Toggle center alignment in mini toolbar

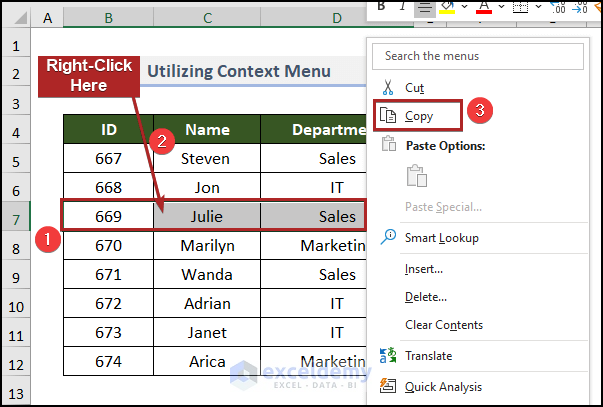click(425, 8)
